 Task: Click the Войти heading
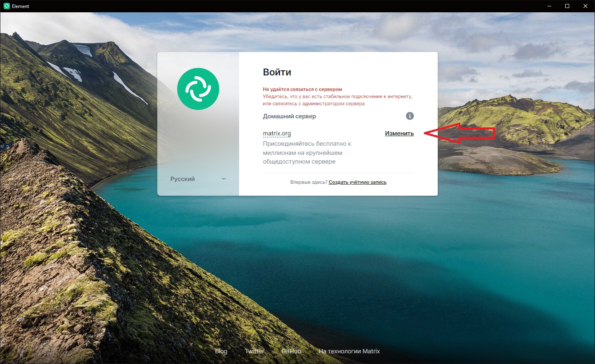277,72
